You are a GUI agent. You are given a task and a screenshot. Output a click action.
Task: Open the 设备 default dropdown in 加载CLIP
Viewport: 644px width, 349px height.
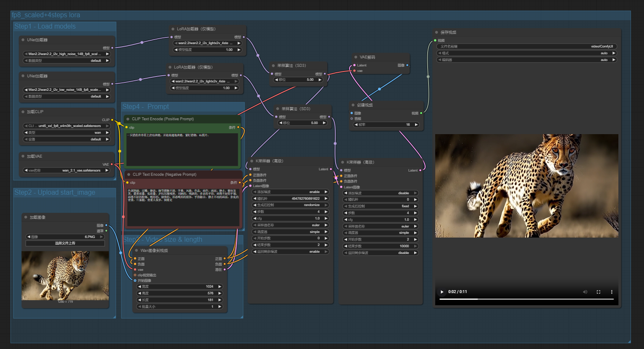(x=67, y=139)
